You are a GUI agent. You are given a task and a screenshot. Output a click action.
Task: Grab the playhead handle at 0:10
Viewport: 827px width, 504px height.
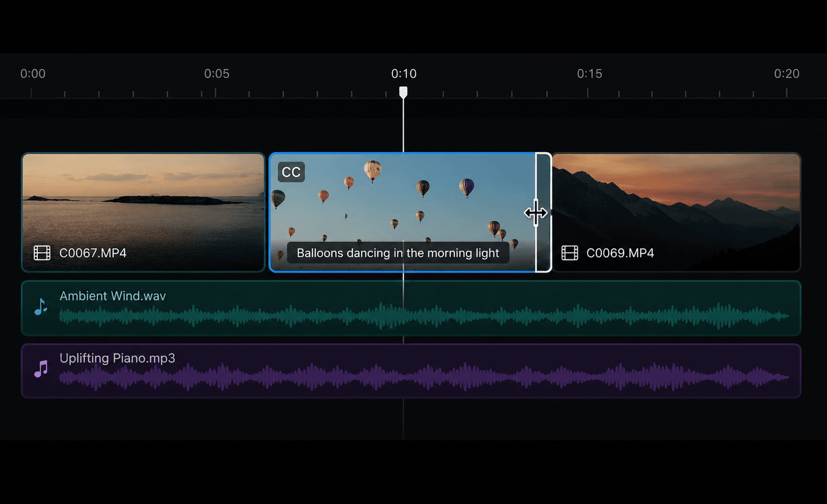(403, 93)
